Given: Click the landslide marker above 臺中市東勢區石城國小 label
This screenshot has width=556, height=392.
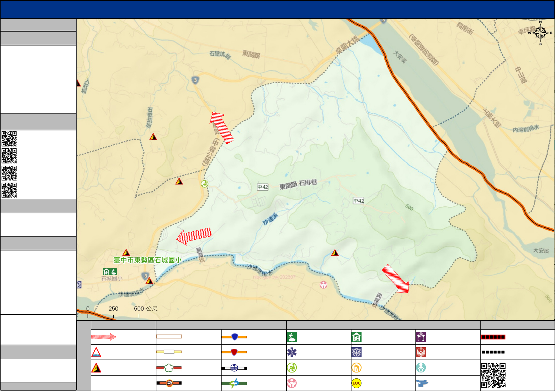Looking at the screenshot, I should (126, 253).
